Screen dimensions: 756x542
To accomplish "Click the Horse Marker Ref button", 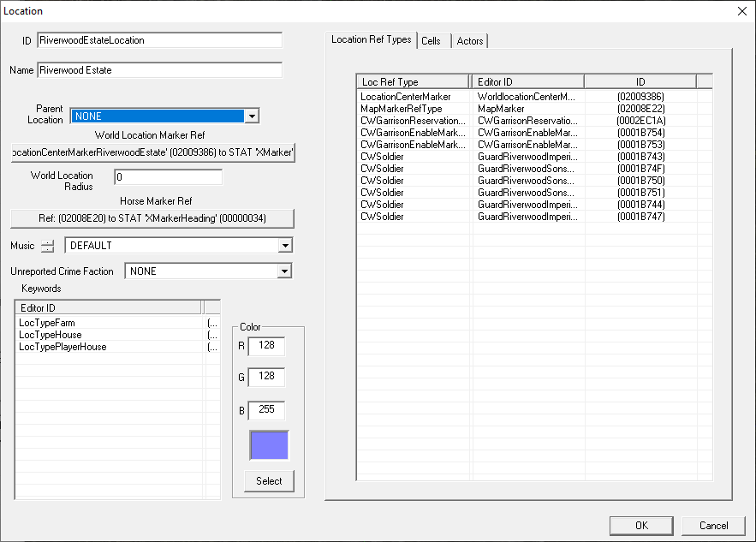I will point(152,218).
